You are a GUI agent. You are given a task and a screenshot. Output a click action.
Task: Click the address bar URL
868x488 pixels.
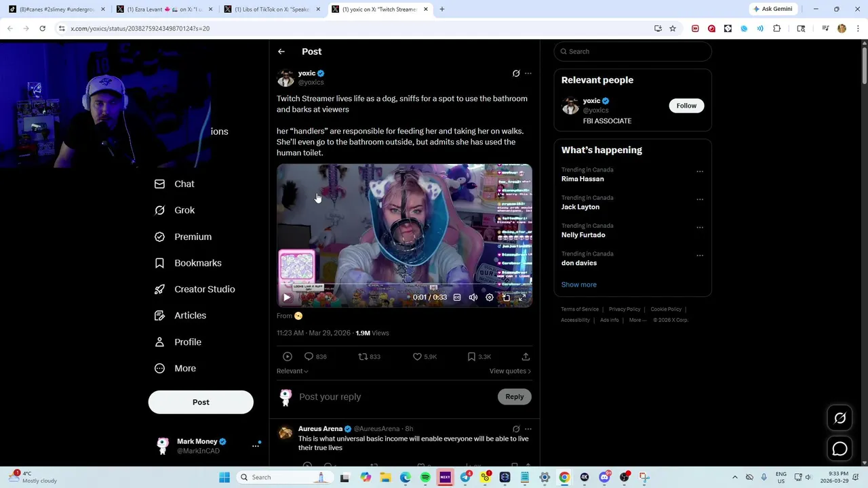[140, 28]
